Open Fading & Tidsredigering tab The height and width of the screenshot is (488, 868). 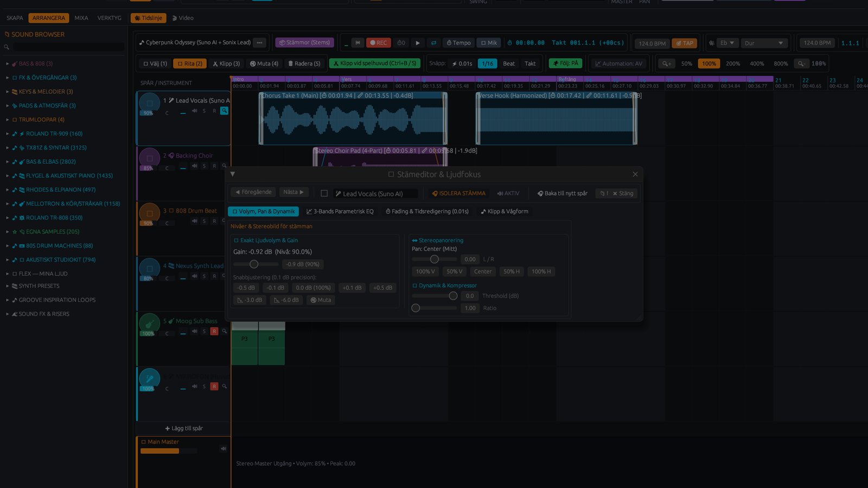pyautogui.click(x=427, y=211)
